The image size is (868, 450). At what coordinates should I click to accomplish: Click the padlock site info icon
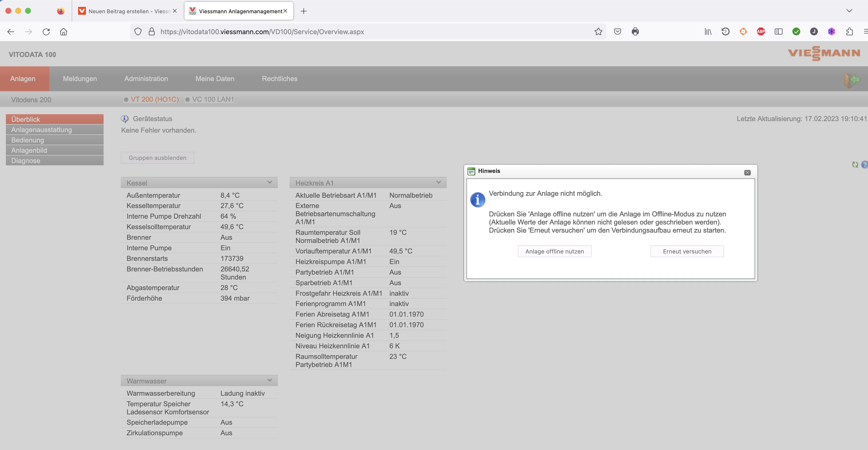pyautogui.click(x=152, y=32)
